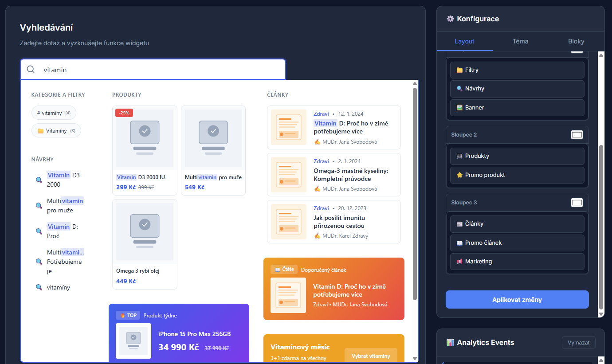Open the Vitamin D3 2000 IU product thumbnail
This screenshot has width=612, height=364.
(x=145, y=138)
